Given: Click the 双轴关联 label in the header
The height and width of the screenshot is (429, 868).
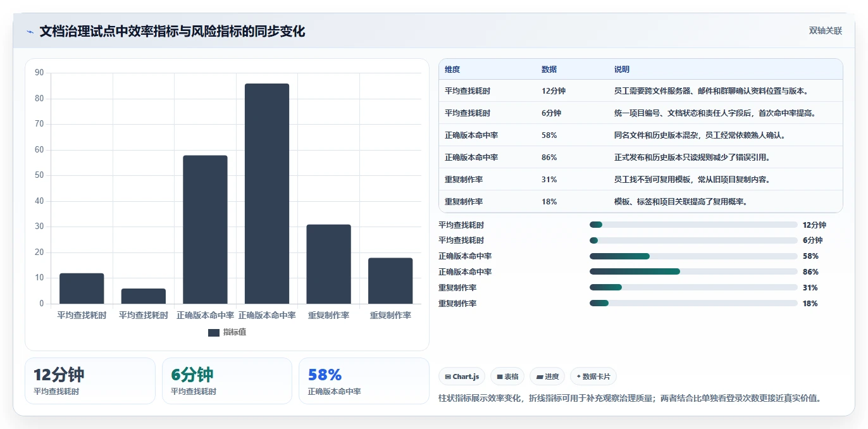Looking at the screenshot, I should coord(825,31).
